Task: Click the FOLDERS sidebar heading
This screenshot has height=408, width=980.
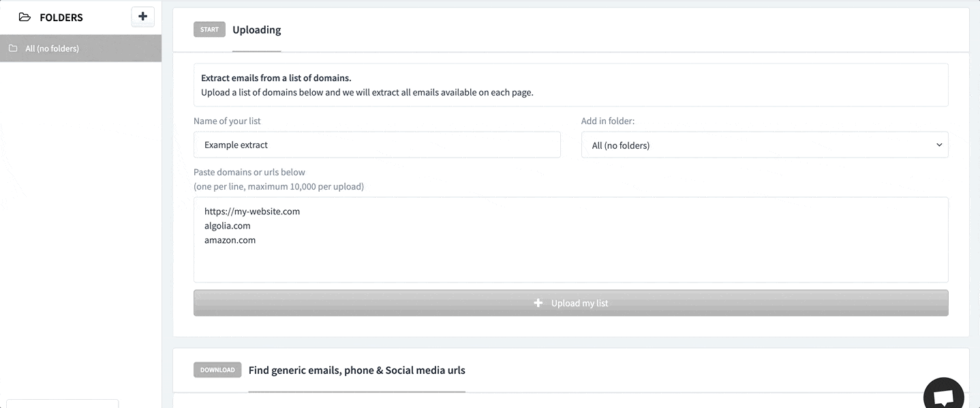Action: coord(61,18)
